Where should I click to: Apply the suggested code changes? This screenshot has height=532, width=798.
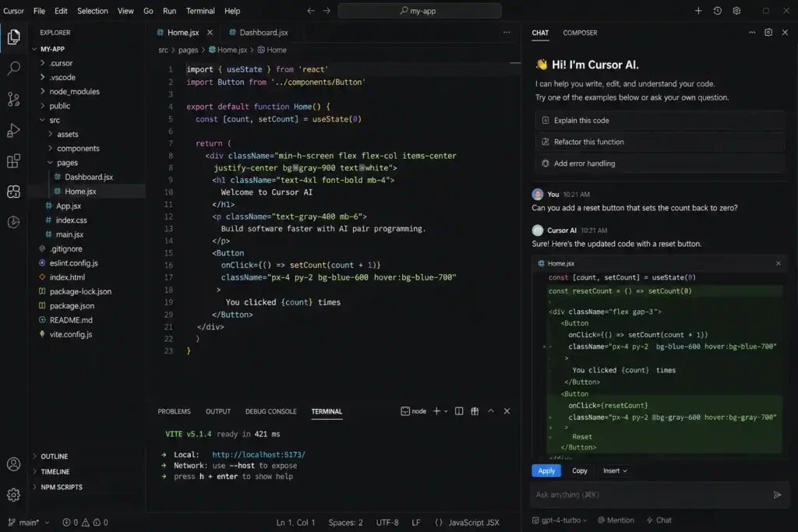[x=546, y=470]
